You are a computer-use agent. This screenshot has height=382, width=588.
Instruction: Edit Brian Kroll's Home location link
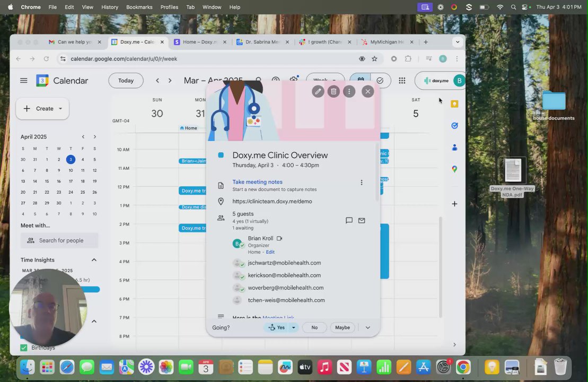[270, 252]
